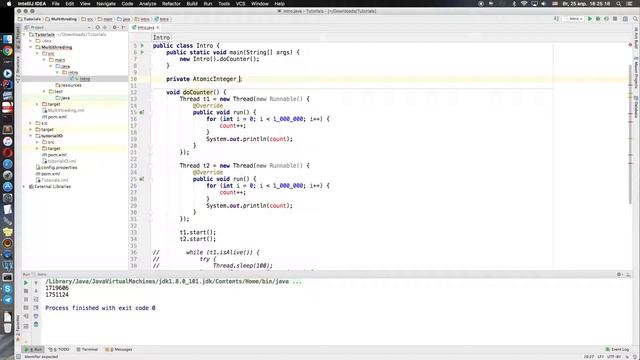Image resolution: width=640 pixels, height=360 pixels.
Task: Open Project Structure from the top toolbar
Action: click(x=625, y=19)
